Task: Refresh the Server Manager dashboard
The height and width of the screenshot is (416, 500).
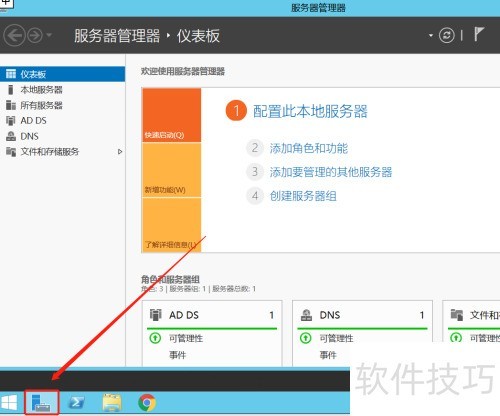Action: pos(446,35)
